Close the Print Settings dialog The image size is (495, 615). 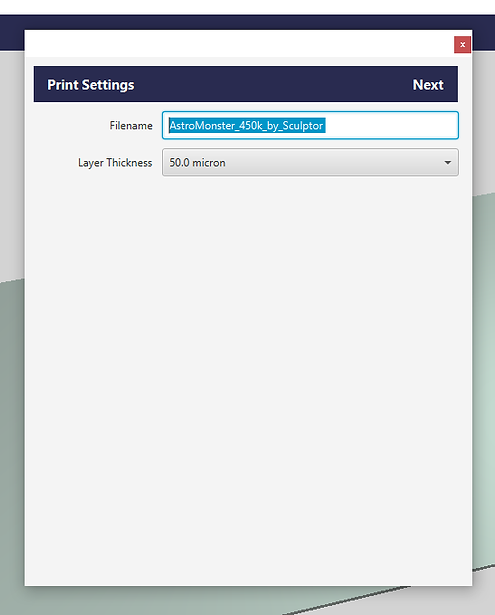pyautogui.click(x=462, y=45)
